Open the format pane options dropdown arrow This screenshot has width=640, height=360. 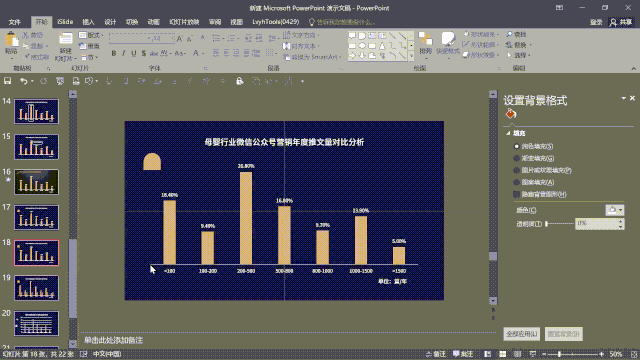tap(623, 98)
